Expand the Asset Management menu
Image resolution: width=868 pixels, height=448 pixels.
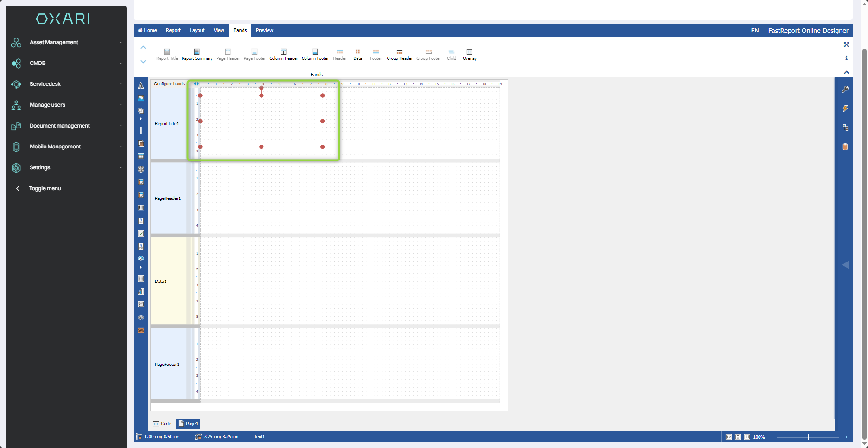pos(54,42)
